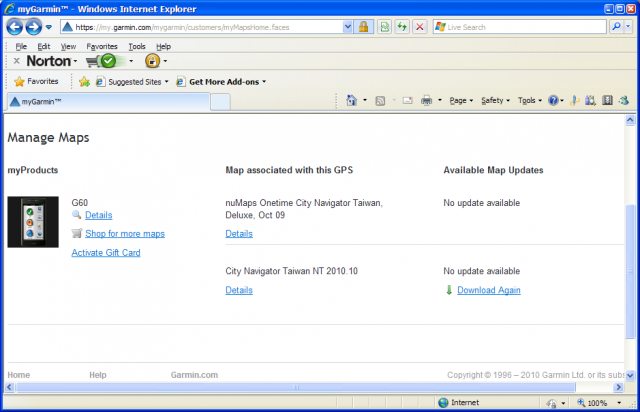640x412 pixels.
Task: Expand the Print options dropdown arrow
Action: click(440, 100)
